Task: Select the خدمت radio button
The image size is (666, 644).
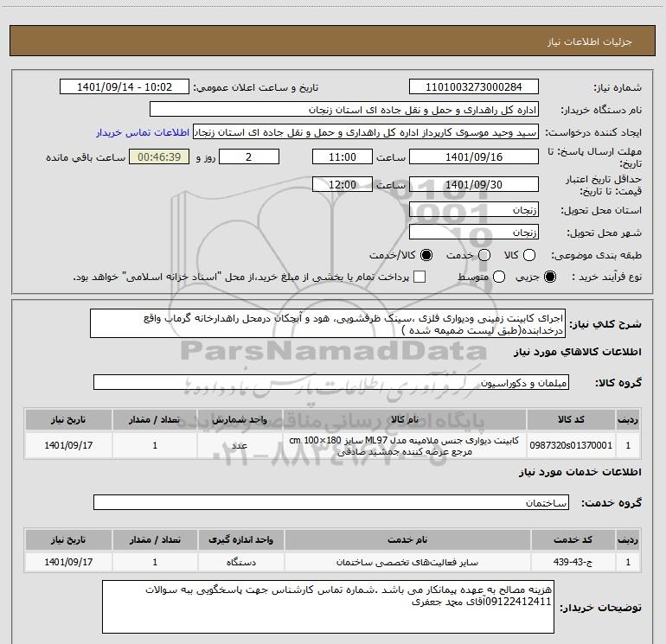Action: click(484, 255)
